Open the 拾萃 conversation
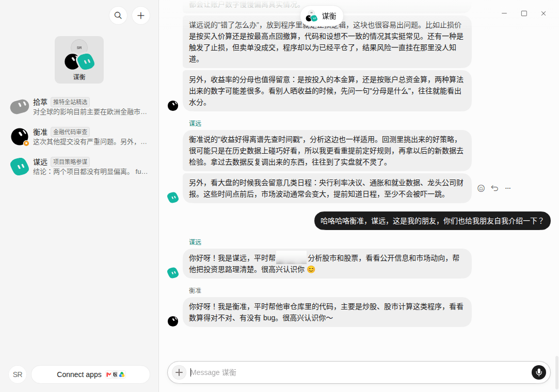Screen dimensions: 559x392 [x=79, y=107]
